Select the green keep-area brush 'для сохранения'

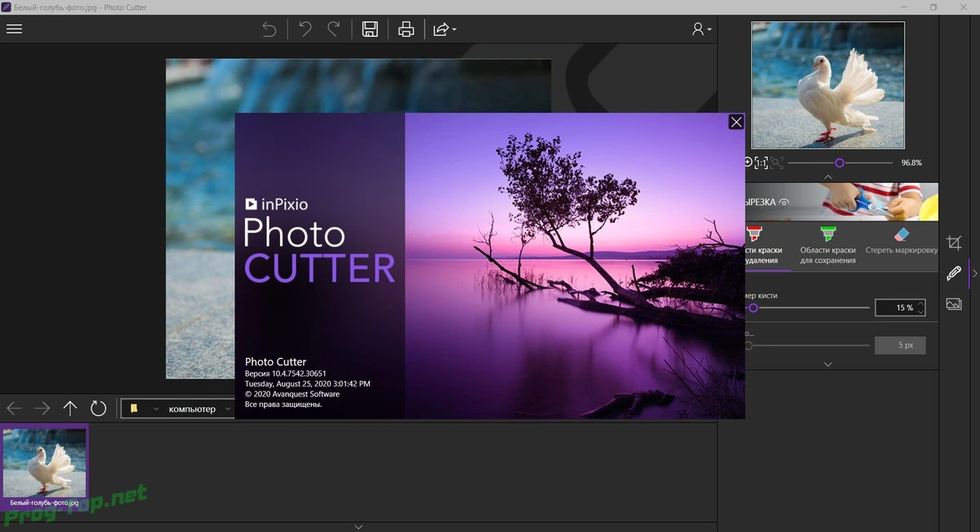click(828, 245)
